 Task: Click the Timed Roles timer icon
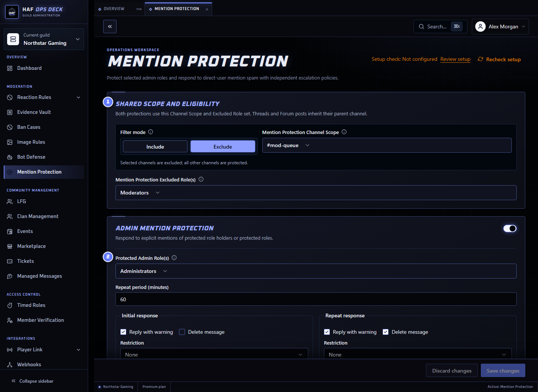tap(10, 305)
